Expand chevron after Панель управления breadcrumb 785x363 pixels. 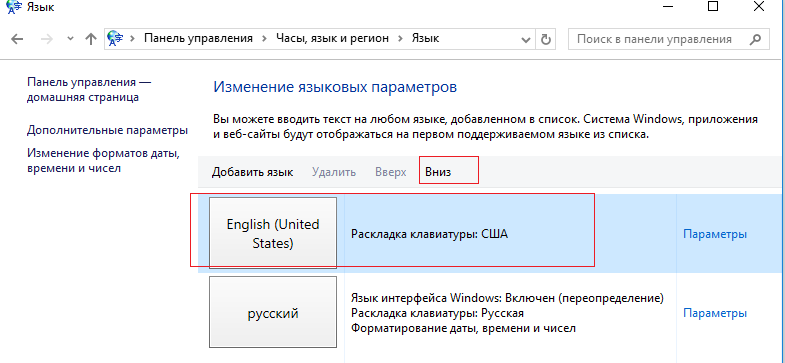[264, 39]
